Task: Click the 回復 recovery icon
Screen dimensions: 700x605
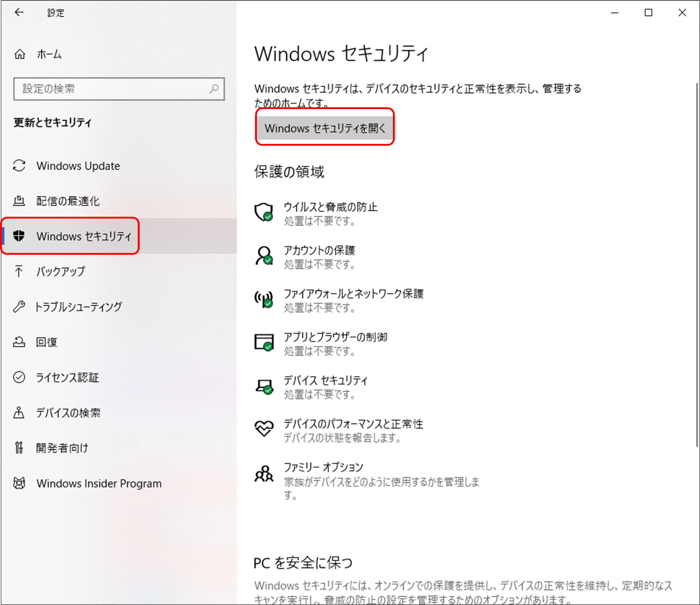Action: coord(19,342)
